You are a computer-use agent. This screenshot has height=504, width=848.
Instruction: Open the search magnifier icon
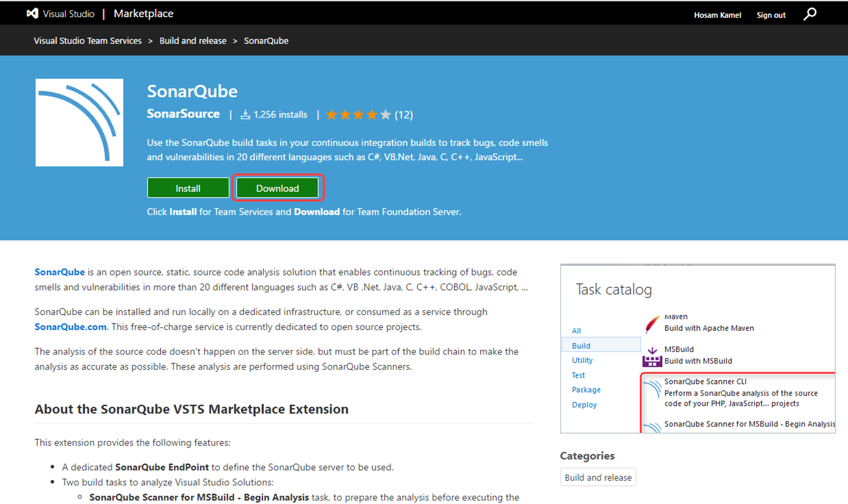click(810, 14)
